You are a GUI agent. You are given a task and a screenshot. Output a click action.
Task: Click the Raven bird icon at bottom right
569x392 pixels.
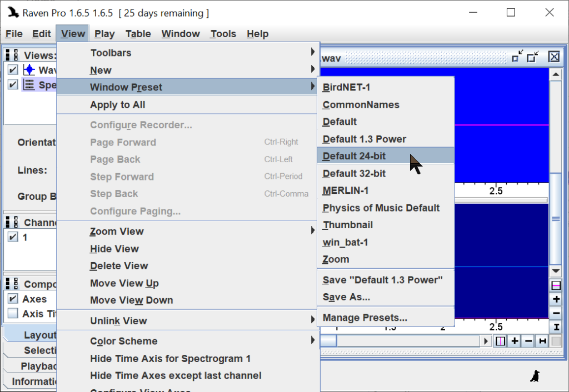[x=535, y=376]
